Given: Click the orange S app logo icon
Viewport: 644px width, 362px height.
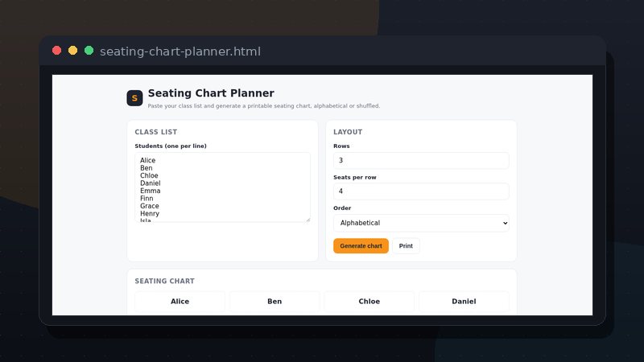Looking at the screenshot, I should pyautogui.click(x=134, y=98).
